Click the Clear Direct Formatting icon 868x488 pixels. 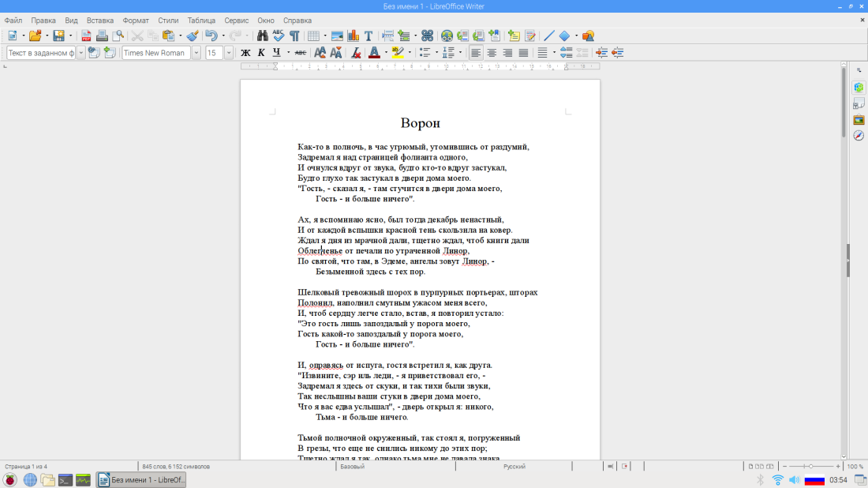(x=356, y=53)
